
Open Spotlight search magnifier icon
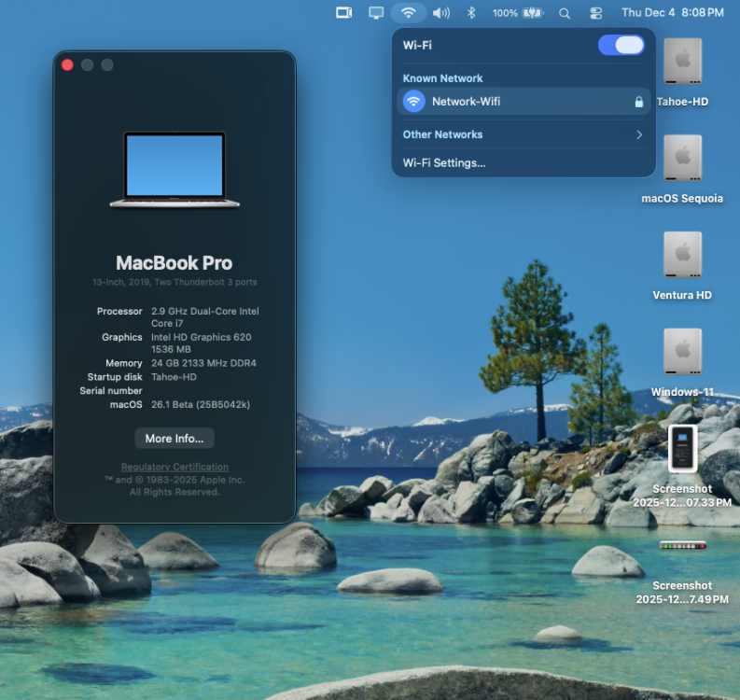click(x=565, y=13)
